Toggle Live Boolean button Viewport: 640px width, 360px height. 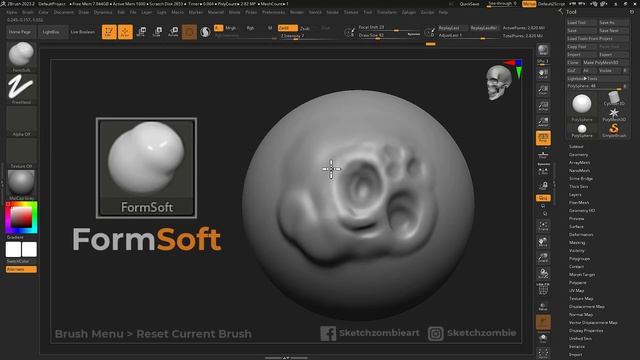(x=82, y=32)
